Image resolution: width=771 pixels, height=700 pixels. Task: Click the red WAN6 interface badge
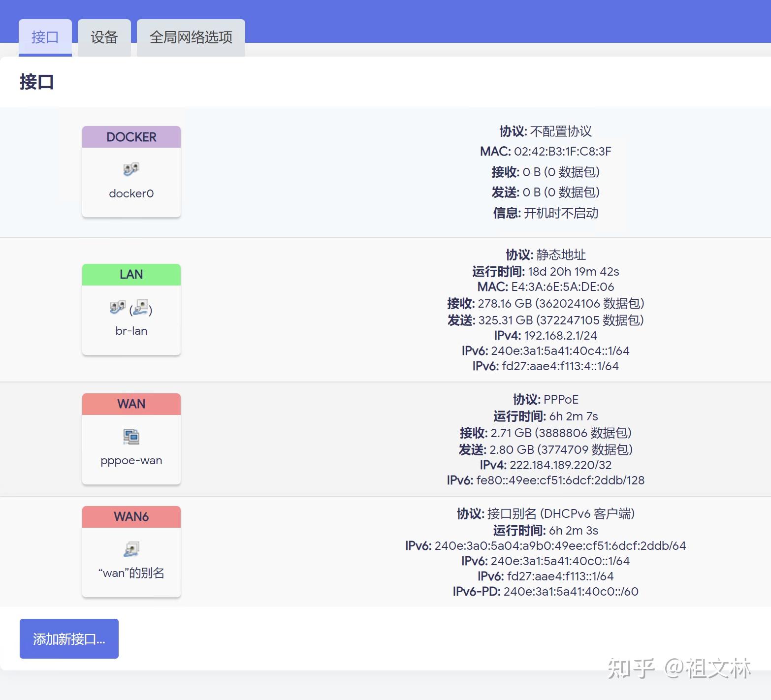click(130, 516)
